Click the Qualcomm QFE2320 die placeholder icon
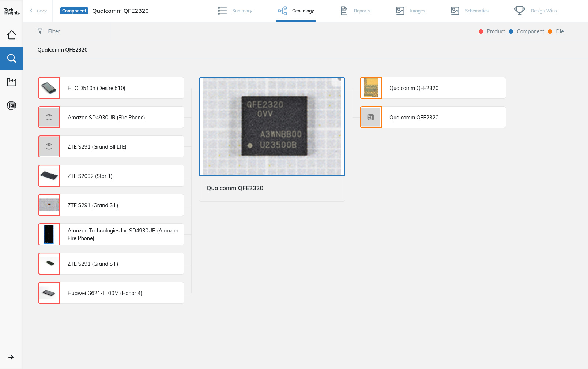Image resolution: width=588 pixels, height=369 pixels. [371, 117]
